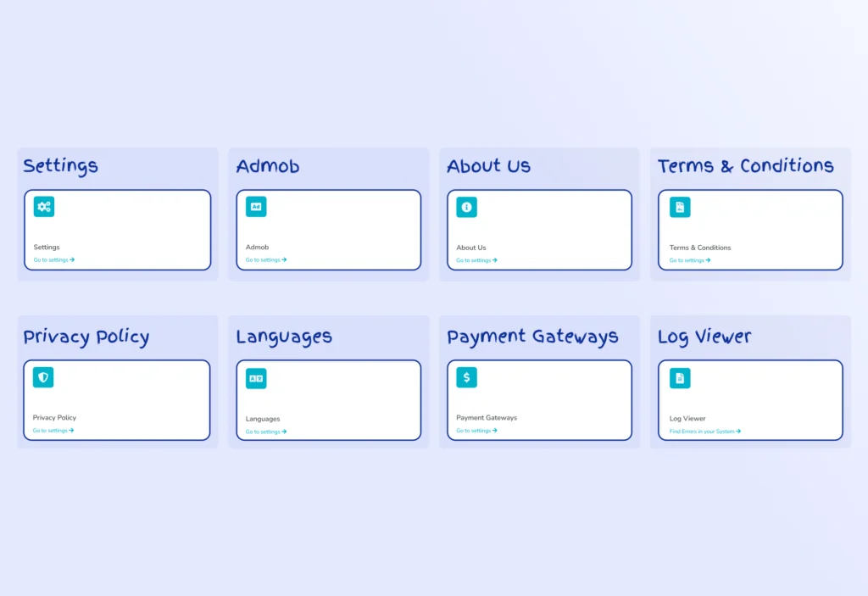Click the small 'Languages' label inside card
Image resolution: width=868 pixels, height=596 pixels.
point(263,419)
